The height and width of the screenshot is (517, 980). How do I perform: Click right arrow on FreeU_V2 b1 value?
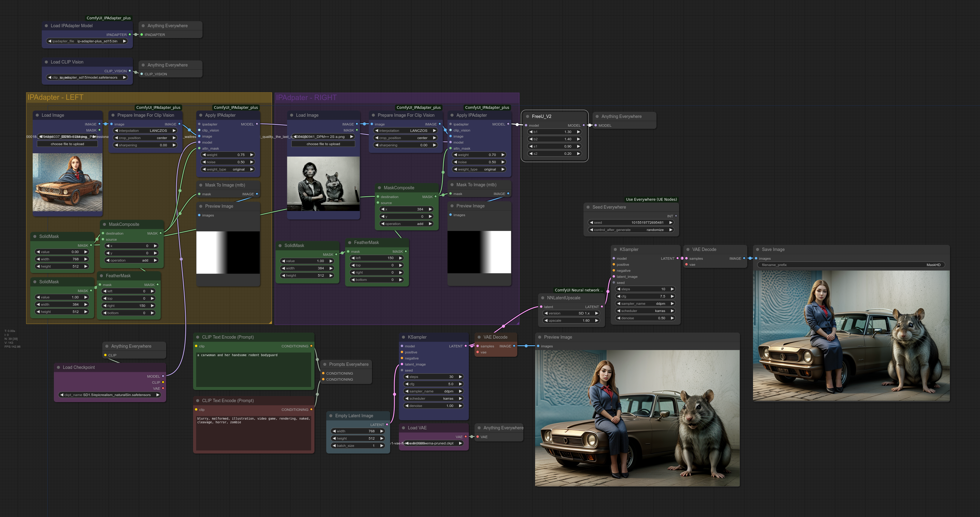click(578, 132)
